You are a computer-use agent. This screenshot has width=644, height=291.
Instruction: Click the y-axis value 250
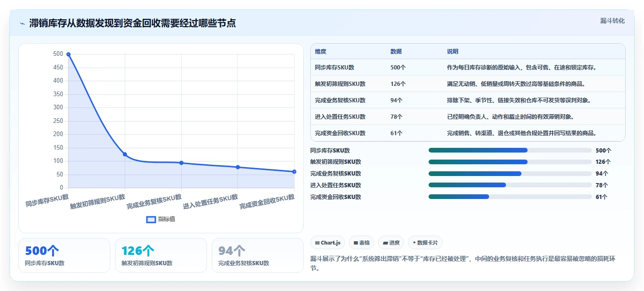coord(58,121)
